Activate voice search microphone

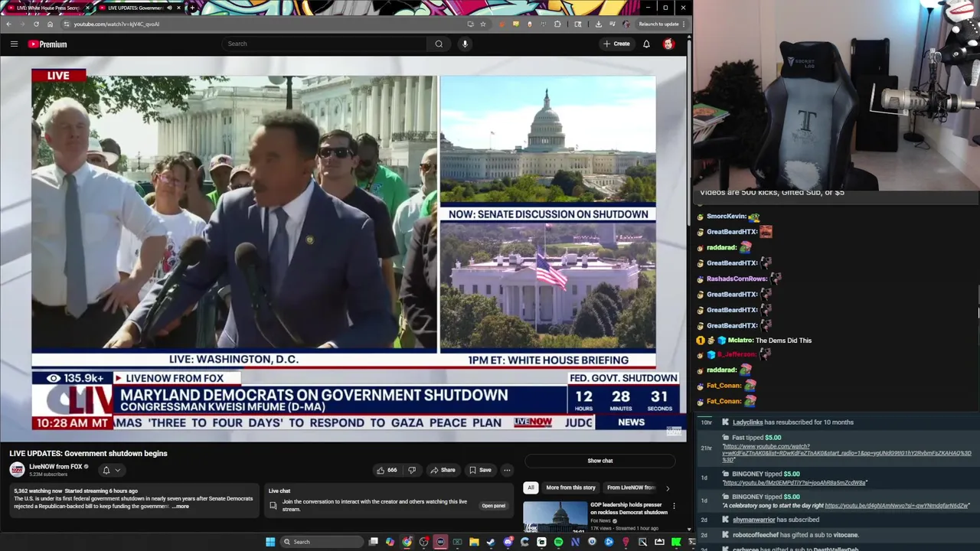pos(465,44)
